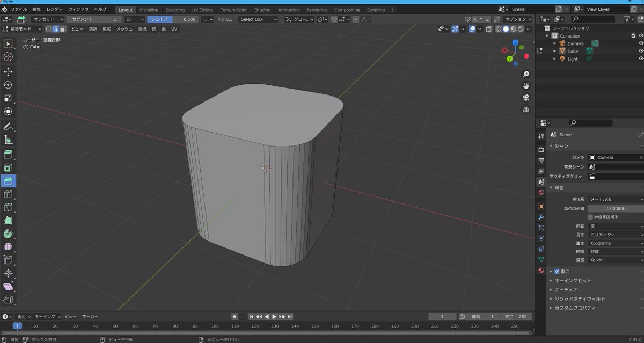
Task: Open the メッシュ menu in viewport header
Action: (x=125, y=29)
